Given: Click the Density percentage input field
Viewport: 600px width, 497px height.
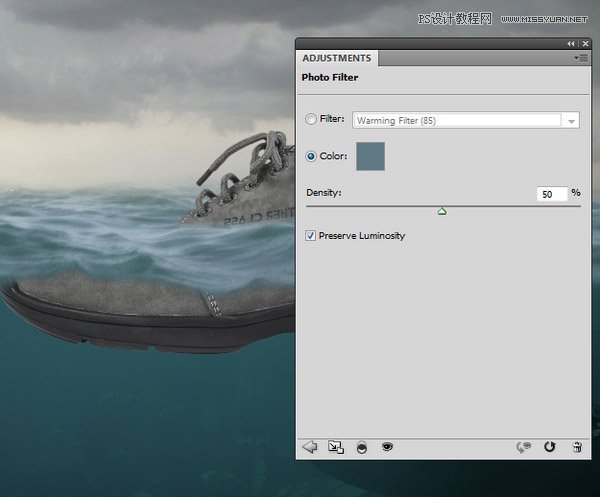Looking at the screenshot, I should pos(551,194).
